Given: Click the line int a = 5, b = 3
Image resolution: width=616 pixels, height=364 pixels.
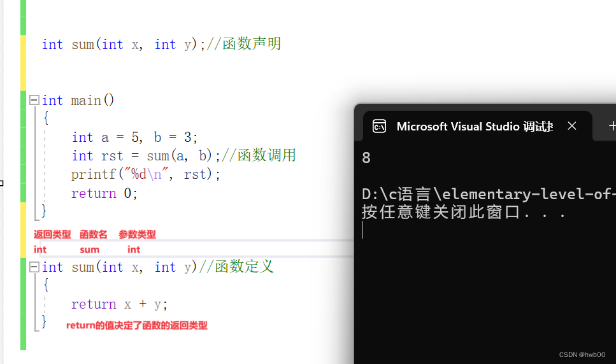Looking at the screenshot, I should click(x=134, y=137).
